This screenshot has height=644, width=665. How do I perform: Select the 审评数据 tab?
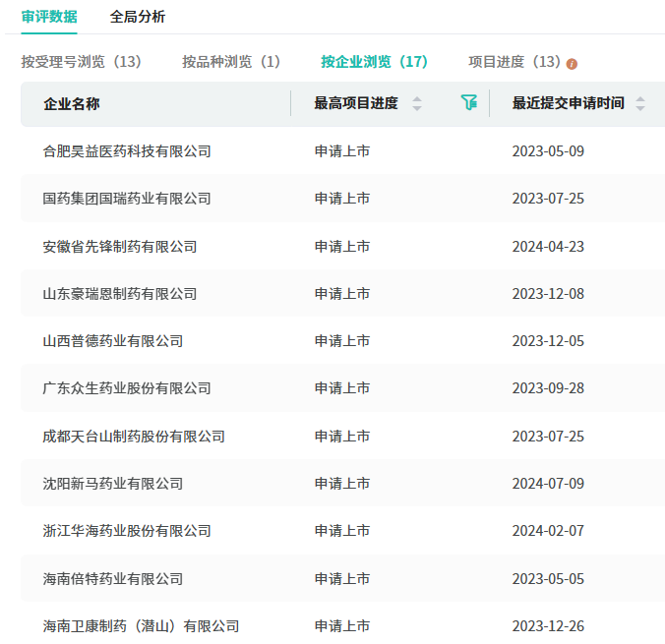point(49,17)
